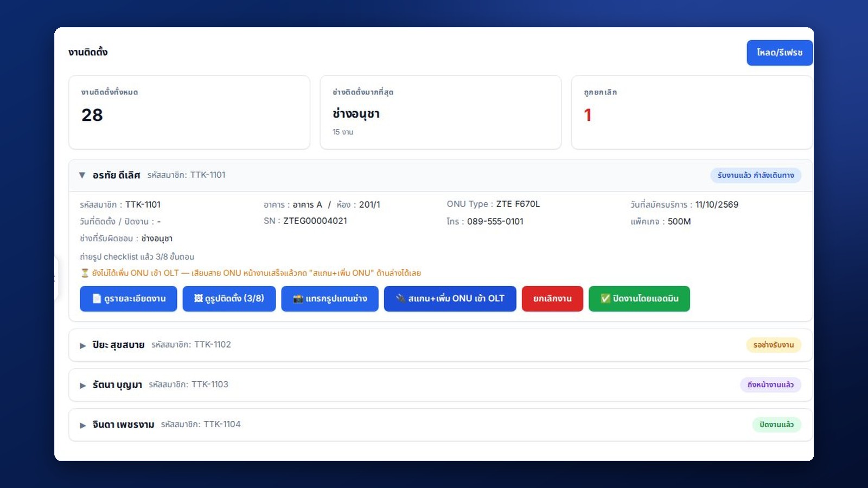Click the ช่างอนุชา top technician card

pyautogui.click(x=441, y=112)
